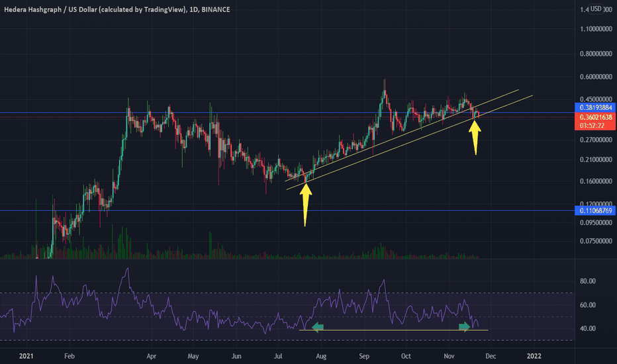Click the 1.10000000 price axis value

pyautogui.click(x=596, y=28)
